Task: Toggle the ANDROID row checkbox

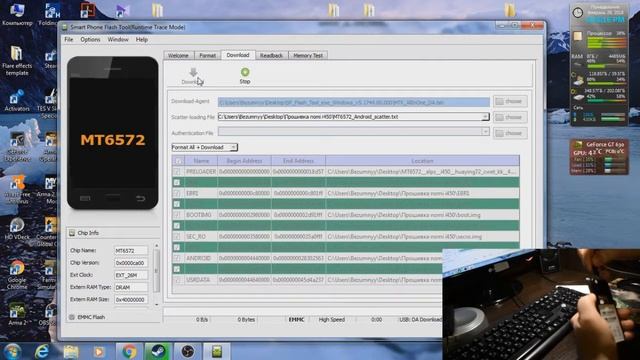Action: click(x=177, y=258)
